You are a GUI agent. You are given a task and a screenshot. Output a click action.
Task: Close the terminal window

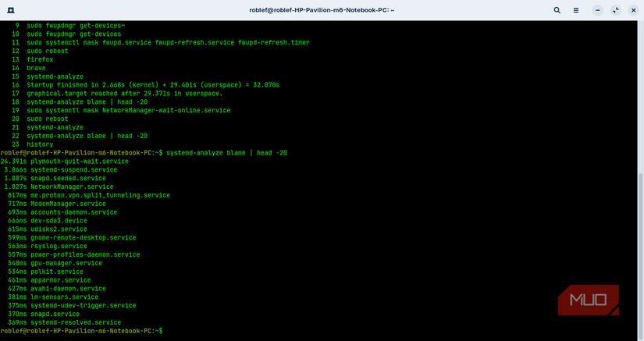click(633, 10)
